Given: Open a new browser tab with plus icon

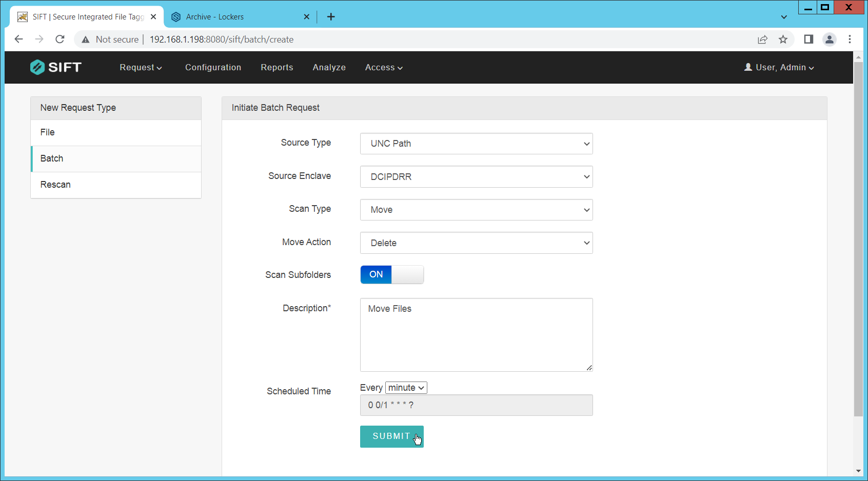Looking at the screenshot, I should 331,17.
